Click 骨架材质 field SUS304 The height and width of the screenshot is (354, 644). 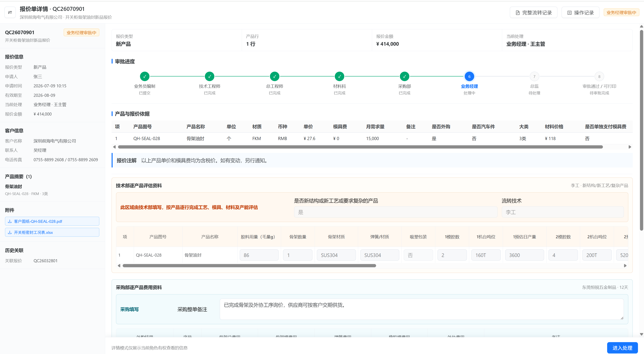336,255
